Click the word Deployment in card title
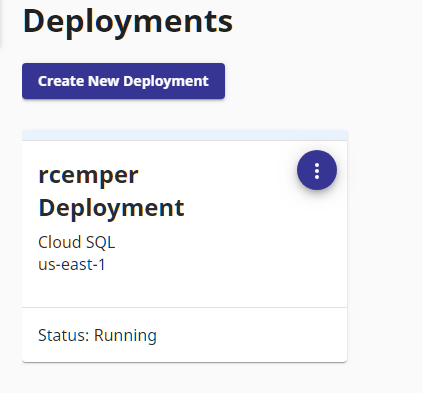 point(111,208)
